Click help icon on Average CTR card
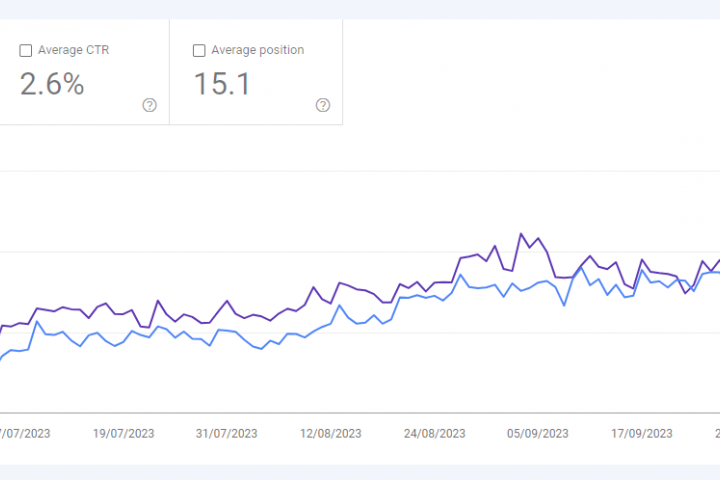This screenshot has height=480, width=720. [x=150, y=105]
